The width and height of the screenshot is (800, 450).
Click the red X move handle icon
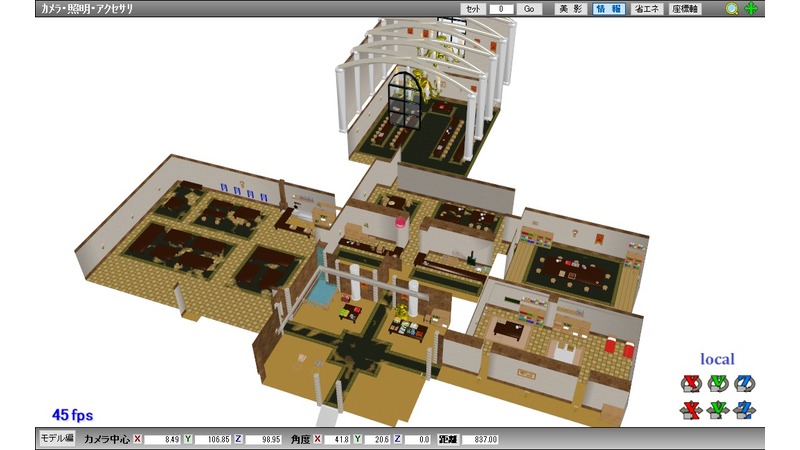point(691,410)
